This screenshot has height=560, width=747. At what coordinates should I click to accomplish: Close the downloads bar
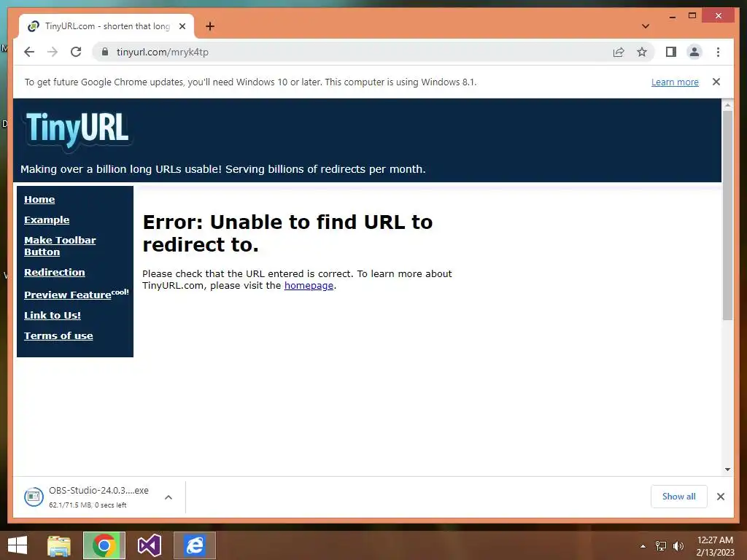pyautogui.click(x=721, y=497)
